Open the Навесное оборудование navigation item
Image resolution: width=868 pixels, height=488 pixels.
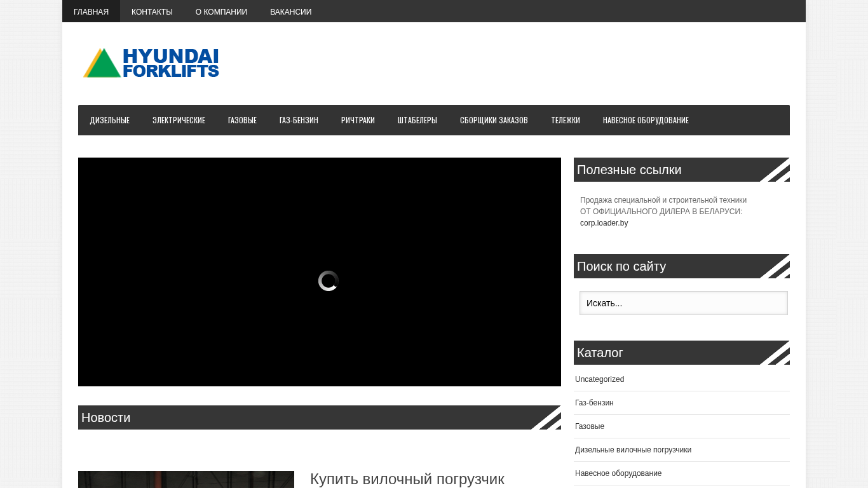(646, 120)
